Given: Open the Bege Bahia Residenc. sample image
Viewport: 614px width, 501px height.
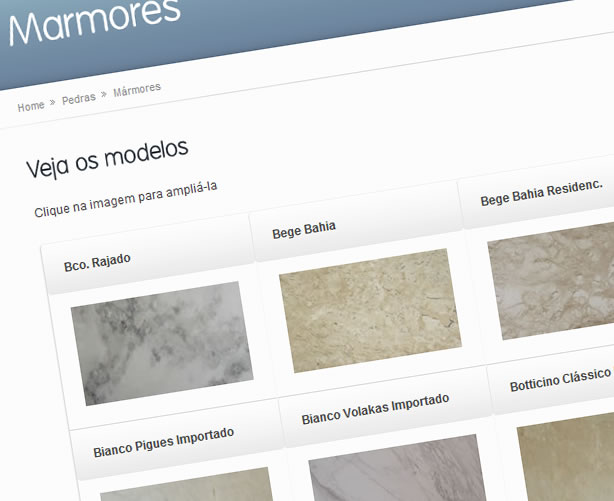Looking at the screenshot, I should (551, 280).
